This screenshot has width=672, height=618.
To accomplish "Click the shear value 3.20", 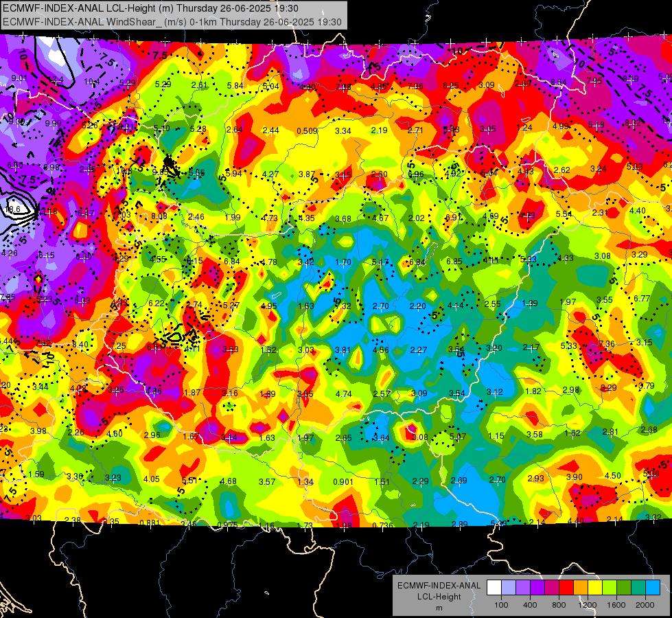I will (494, 348).
